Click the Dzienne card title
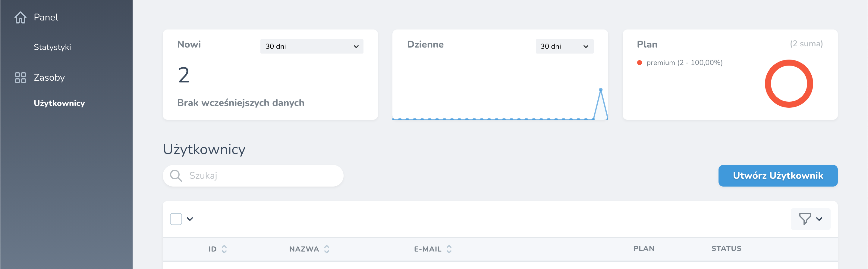868x269 pixels. pyautogui.click(x=425, y=45)
